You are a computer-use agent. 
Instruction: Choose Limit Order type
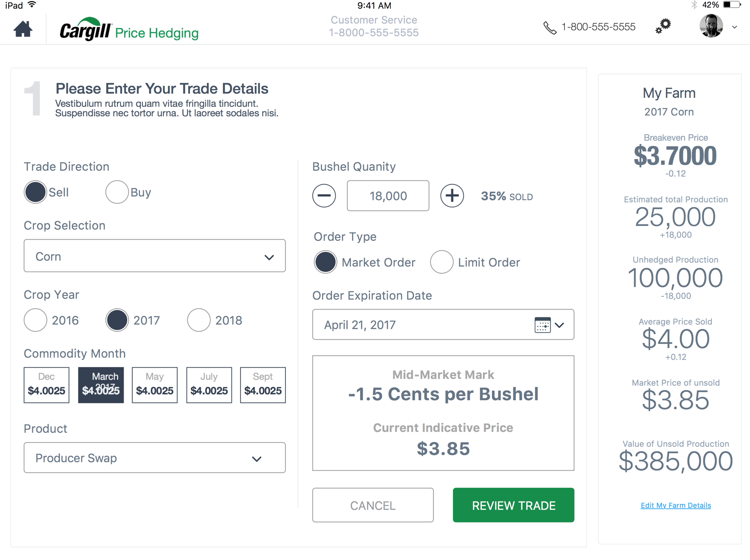pyautogui.click(x=442, y=262)
